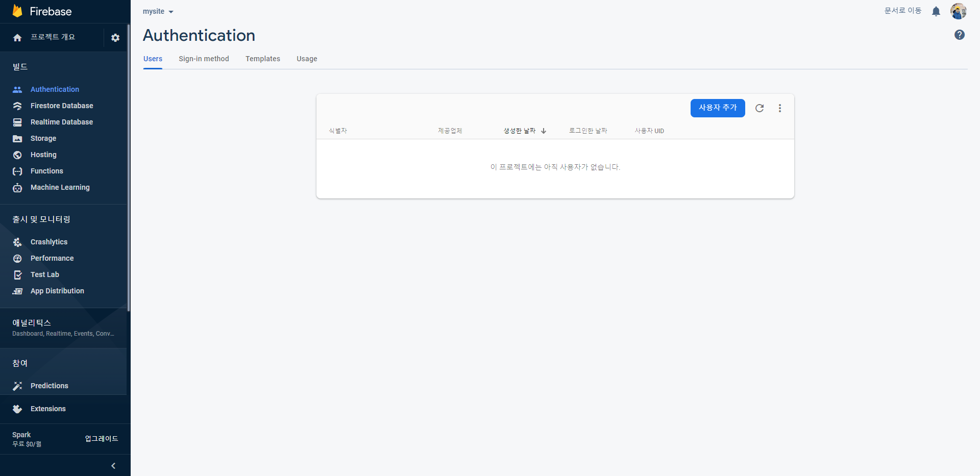Click the Machine Learning robot icon

(17, 188)
